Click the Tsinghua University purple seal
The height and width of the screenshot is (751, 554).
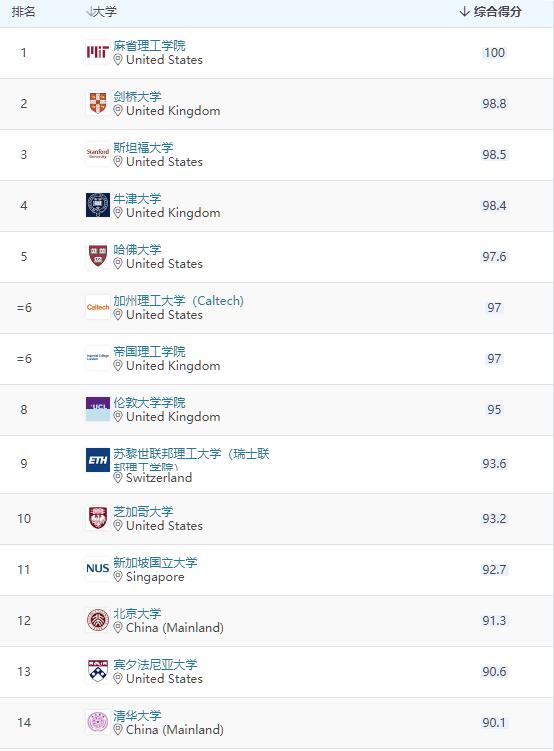(x=98, y=722)
